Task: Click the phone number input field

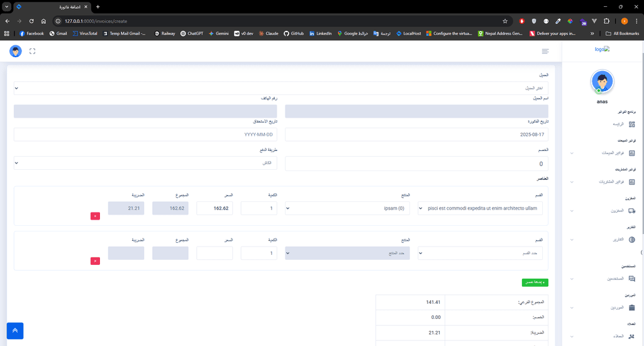Action: 145,111
